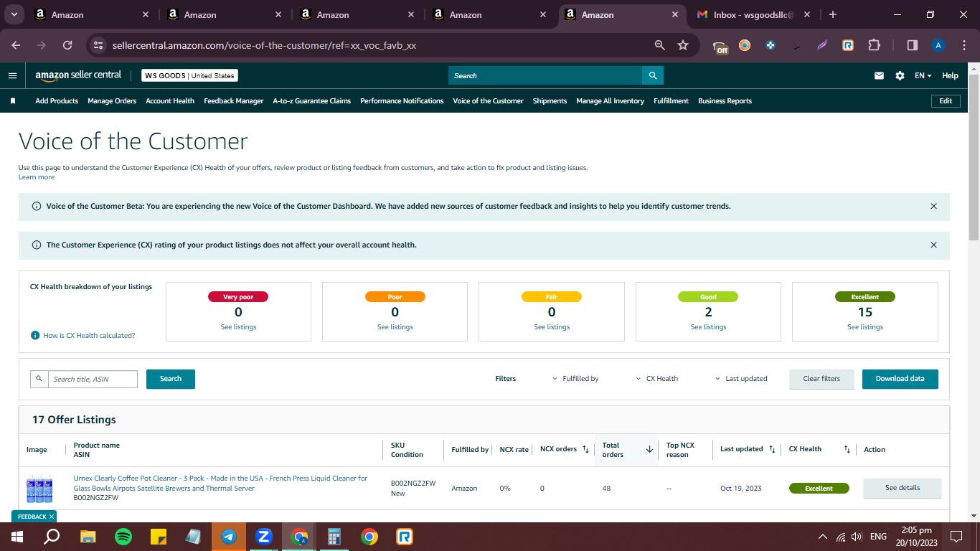Image resolution: width=980 pixels, height=551 pixels.
Task: Click the Download data button
Action: [x=900, y=379]
